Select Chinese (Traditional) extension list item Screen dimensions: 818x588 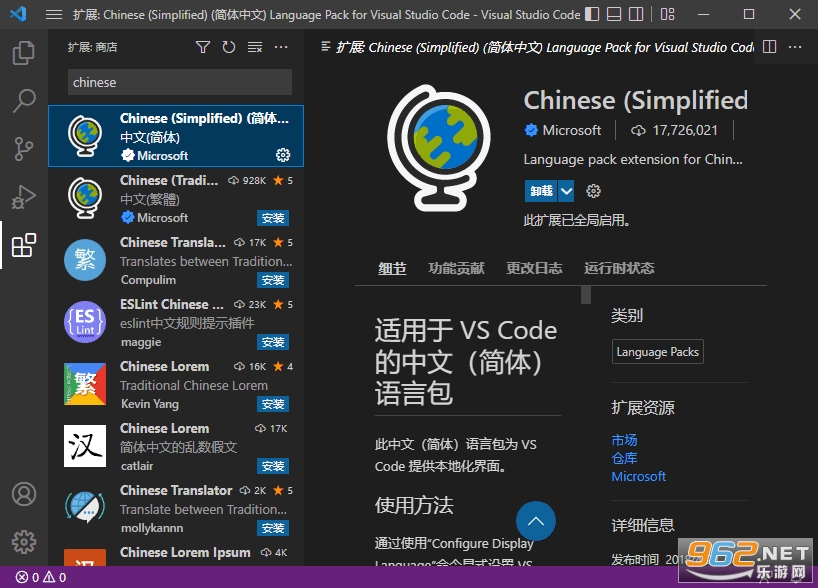point(176,198)
